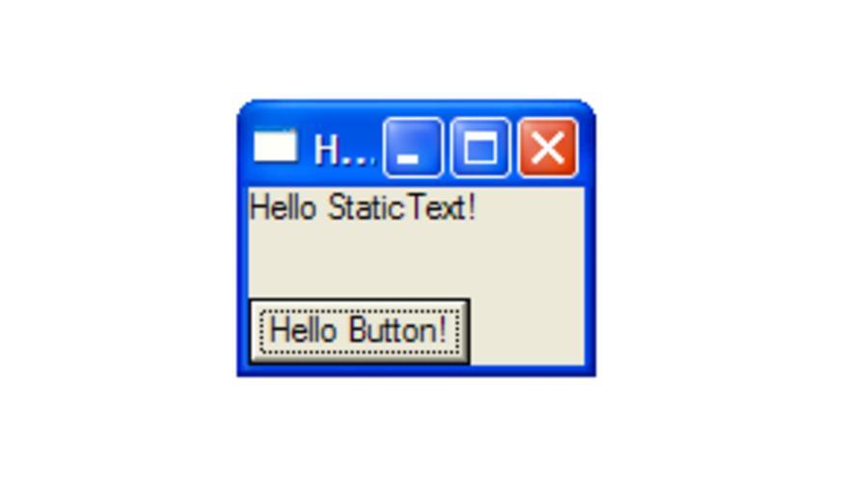Click the word StaticText! in the label
The height and width of the screenshot is (494, 868).
[x=402, y=207]
